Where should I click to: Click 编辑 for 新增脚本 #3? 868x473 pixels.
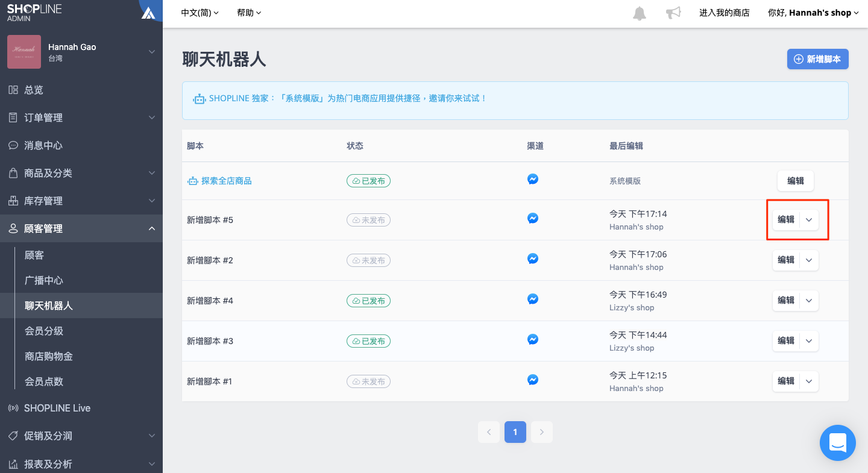point(786,341)
